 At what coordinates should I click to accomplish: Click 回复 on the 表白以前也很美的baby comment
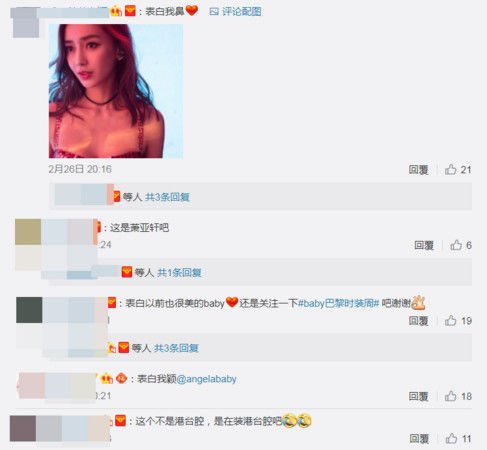[x=418, y=321]
